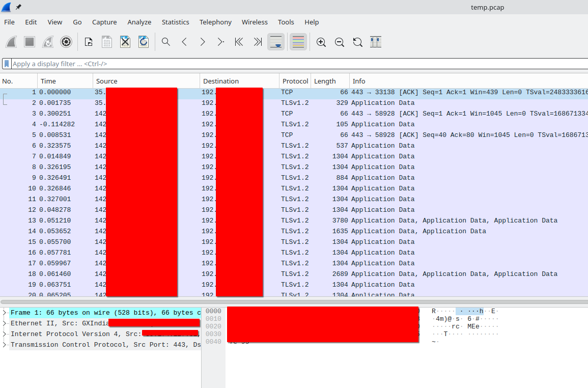Reload temp.pcap with the reload icon
The height and width of the screenshot is (388, 588).
143,42
